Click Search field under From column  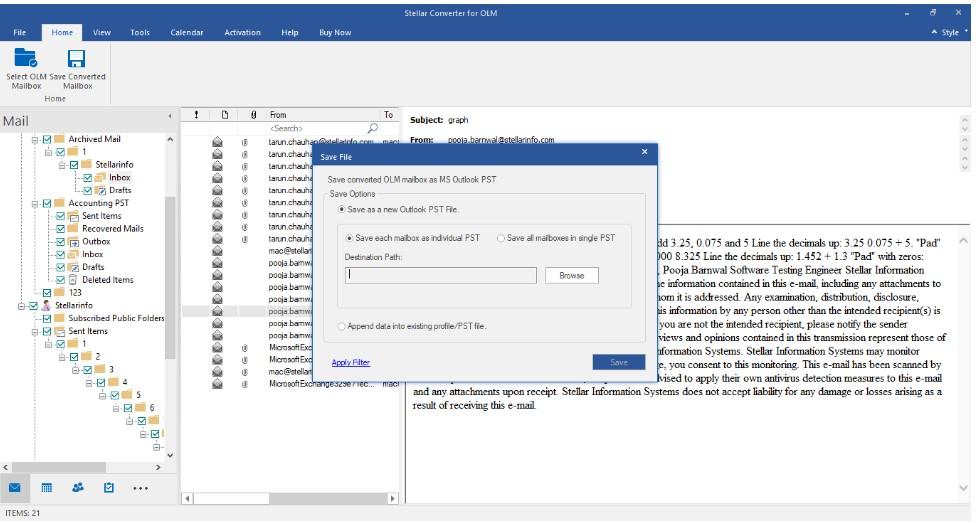pyautogui.click(x=316, y=128)
